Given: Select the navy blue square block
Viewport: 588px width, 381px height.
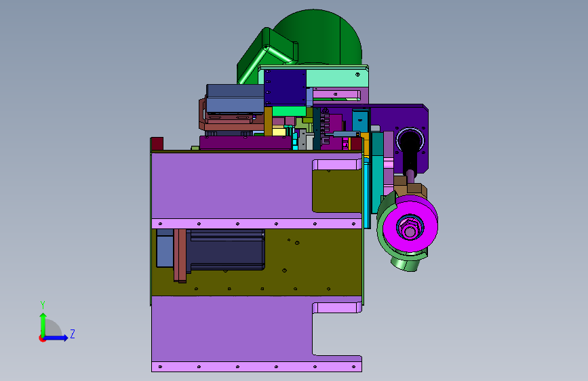Looking at the screenshot, I should pos(285,87).
